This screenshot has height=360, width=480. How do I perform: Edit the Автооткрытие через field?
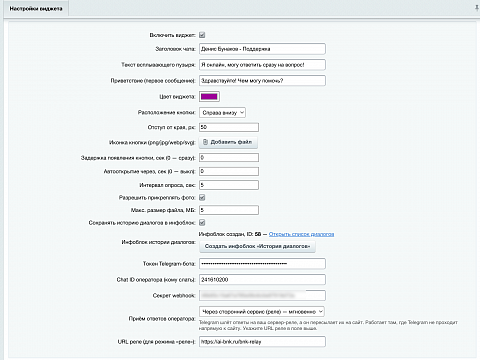coord(229,171)
